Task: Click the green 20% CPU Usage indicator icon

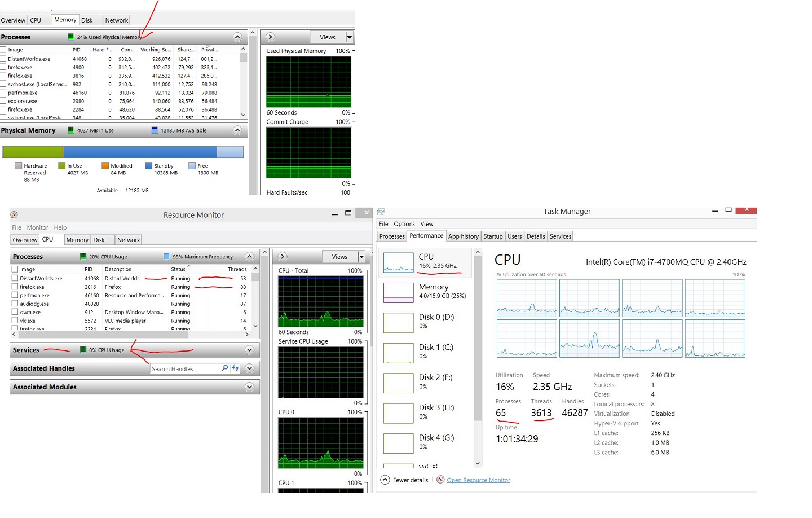Action: 83,256
